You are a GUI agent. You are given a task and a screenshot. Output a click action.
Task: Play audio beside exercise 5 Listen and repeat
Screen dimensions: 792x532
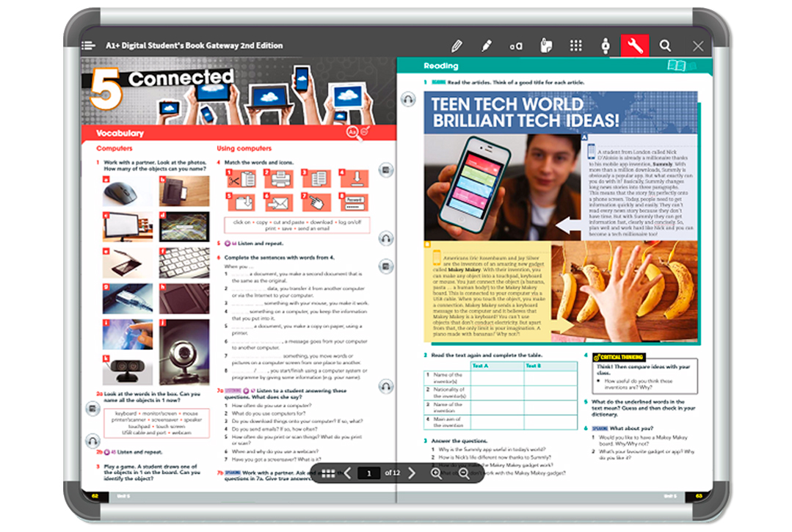[x=386, y=238]
